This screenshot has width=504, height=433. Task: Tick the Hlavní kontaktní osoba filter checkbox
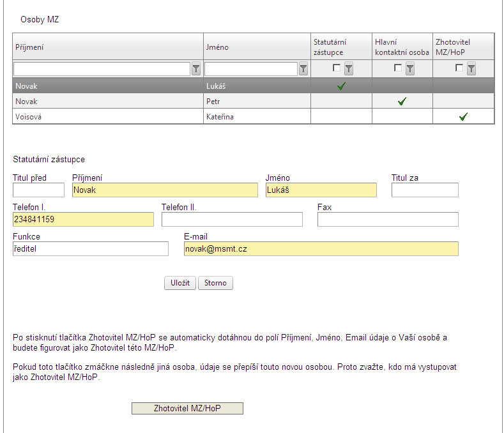[397, 68]
